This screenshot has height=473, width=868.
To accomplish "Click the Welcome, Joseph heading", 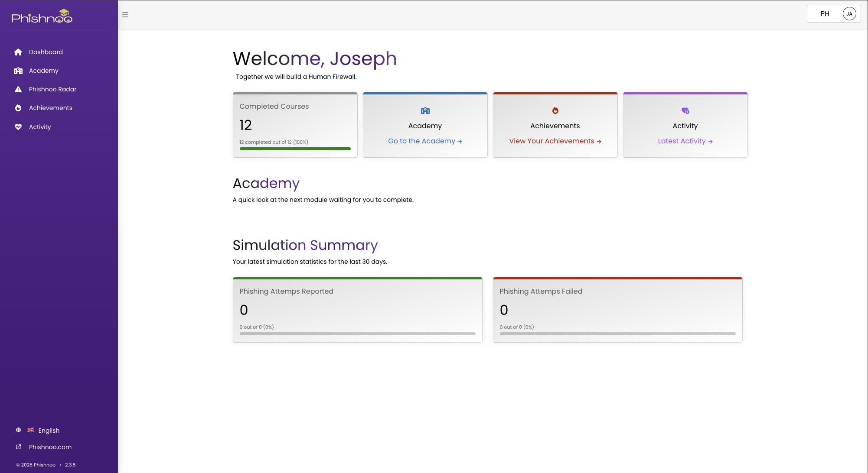I will pos(315,58).
